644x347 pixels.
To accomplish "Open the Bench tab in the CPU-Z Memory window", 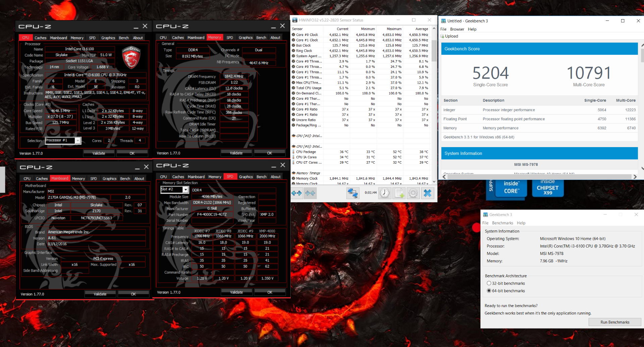I will tap(261, 38).
